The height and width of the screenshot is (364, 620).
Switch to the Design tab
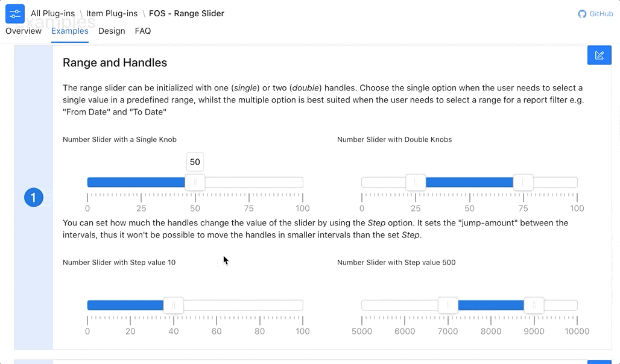[112, 31]
